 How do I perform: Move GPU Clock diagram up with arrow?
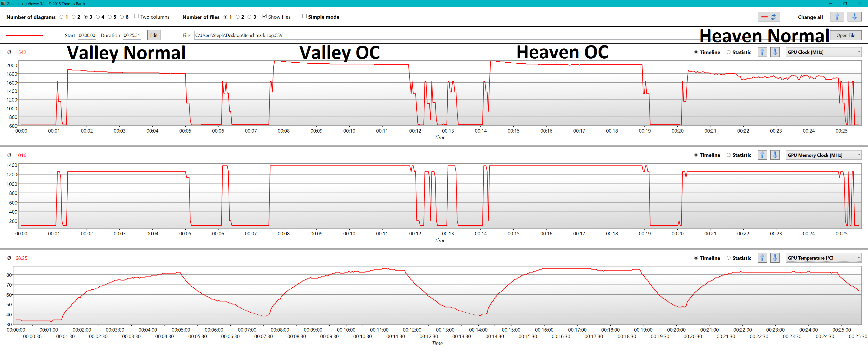tap(762, 52)
